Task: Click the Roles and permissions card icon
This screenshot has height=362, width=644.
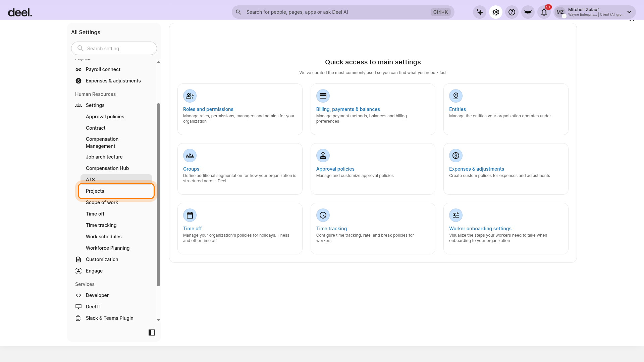Action: (190, 96)
